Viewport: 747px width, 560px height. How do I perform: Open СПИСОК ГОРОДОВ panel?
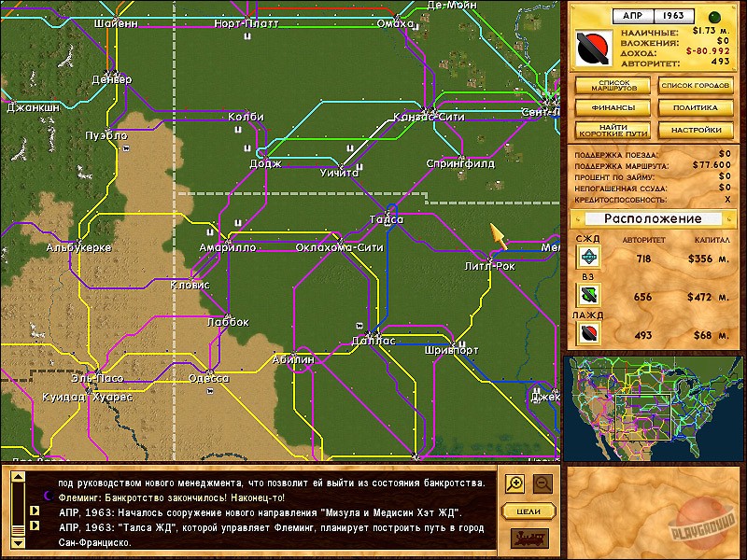tap(695, 86)
